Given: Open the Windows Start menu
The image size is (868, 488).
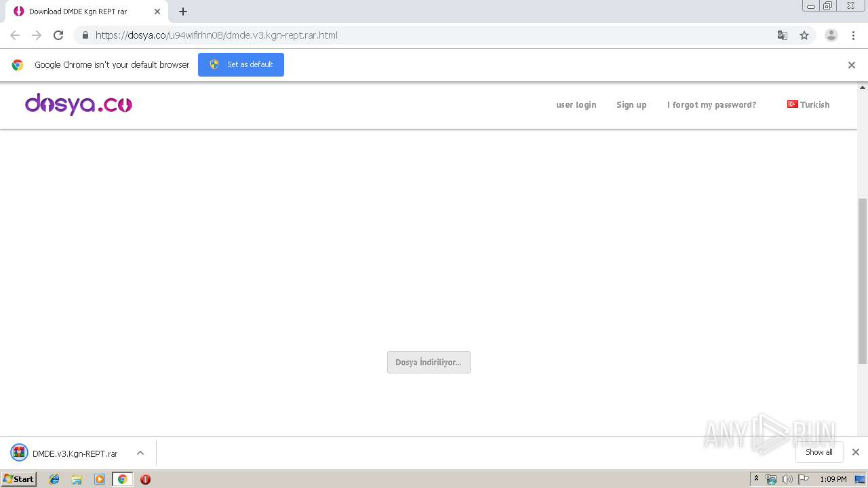Looking at the screenshot, I should [x=19, y=479].
